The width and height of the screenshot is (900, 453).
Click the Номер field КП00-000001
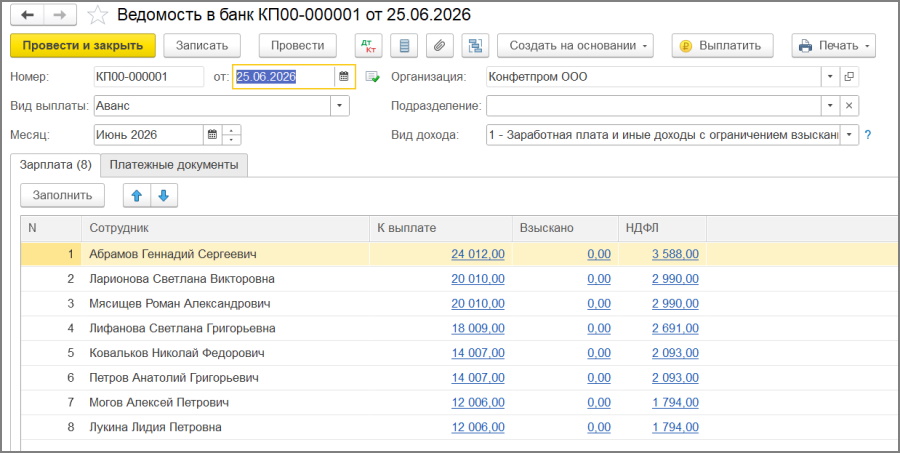[x=149, y=76]
